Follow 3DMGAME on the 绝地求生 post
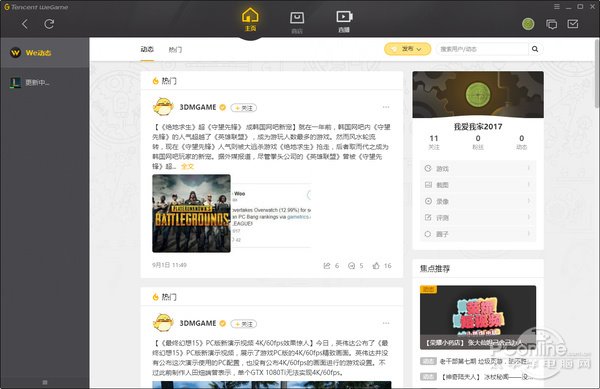This screenshot has height=389, width=600. point(244,108)
